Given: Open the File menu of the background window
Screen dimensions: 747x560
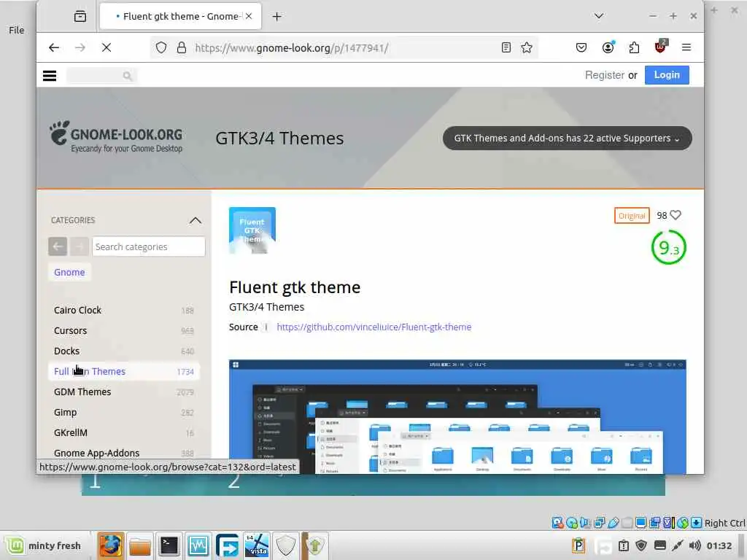Looking at the screenshot, I should pos(16,30).
